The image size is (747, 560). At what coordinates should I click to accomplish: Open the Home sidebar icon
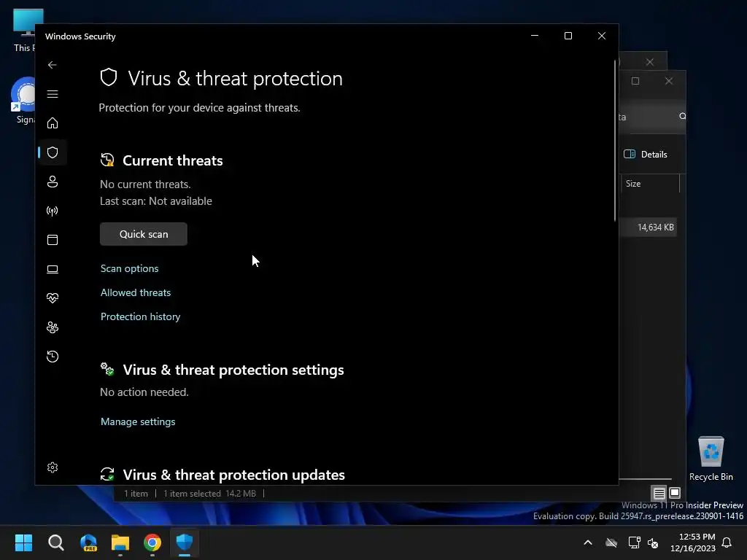53,122
